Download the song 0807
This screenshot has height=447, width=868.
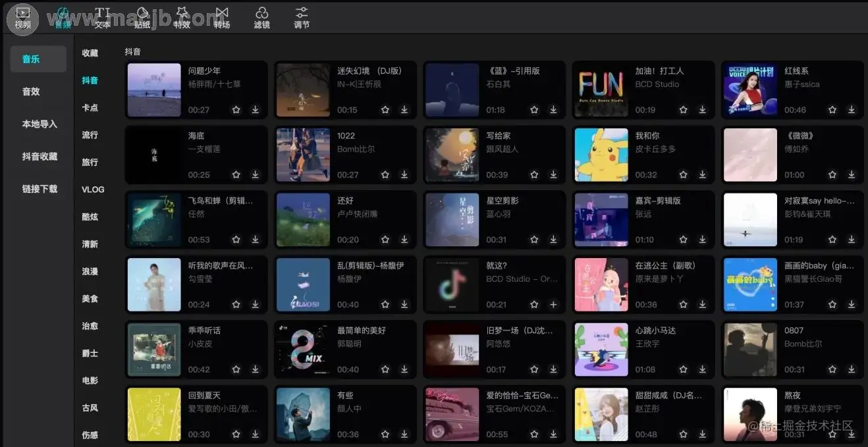[852, 369]
